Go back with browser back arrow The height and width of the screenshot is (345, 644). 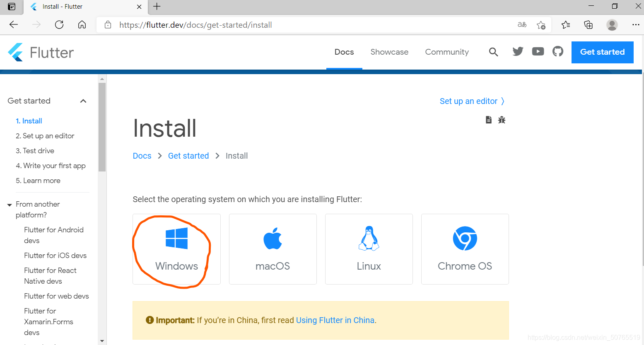coord(14,25)
